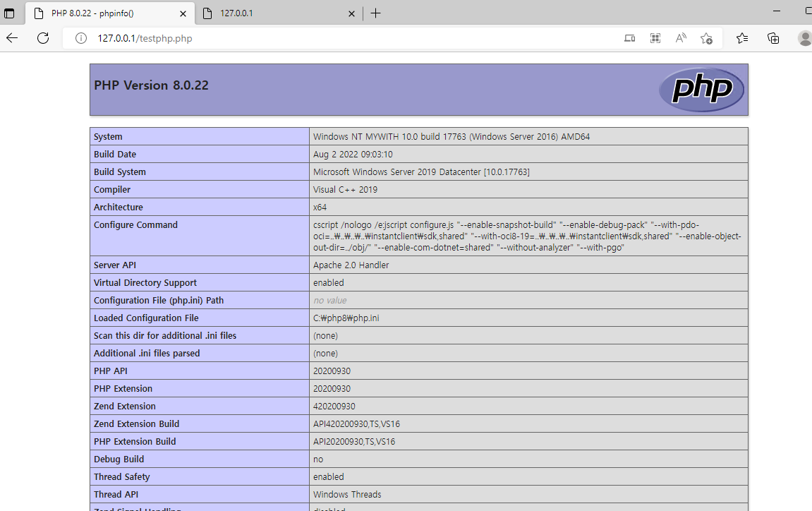Click the Build System label

point(120,172)
